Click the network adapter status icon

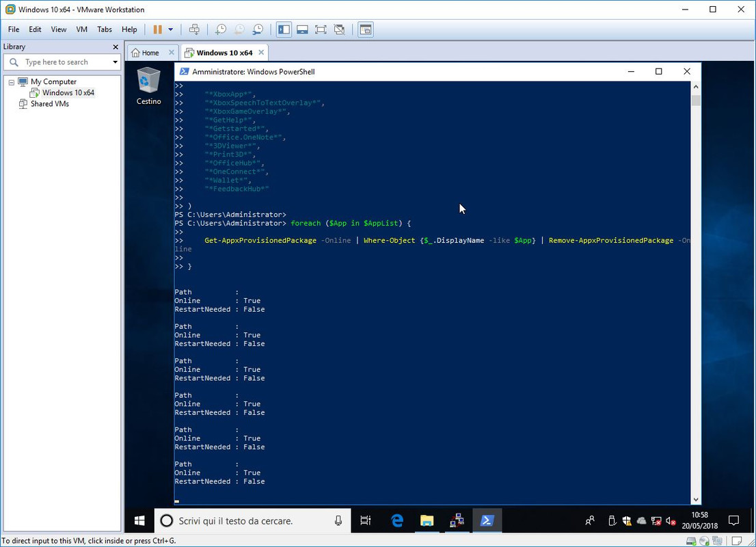click(718, 541)
